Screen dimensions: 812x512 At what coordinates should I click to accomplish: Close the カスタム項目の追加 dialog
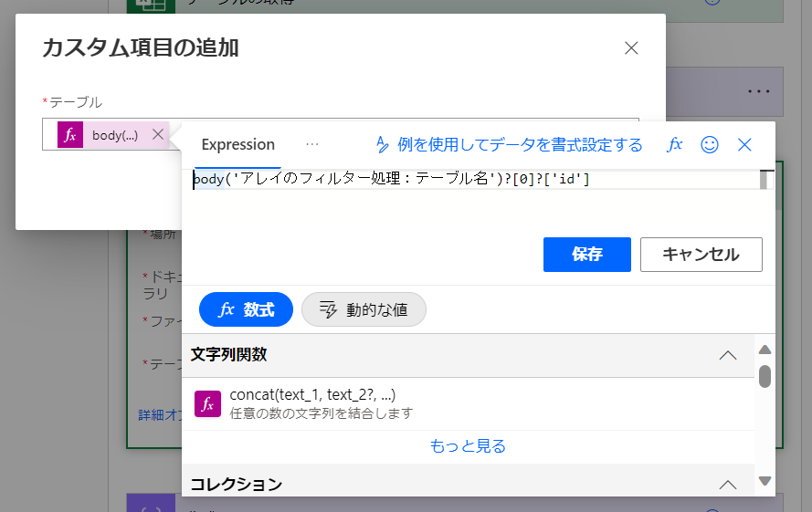631,48
